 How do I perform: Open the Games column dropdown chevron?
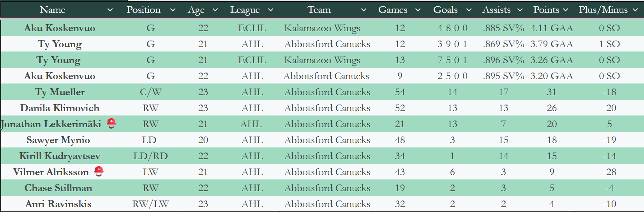coord(418,10)
